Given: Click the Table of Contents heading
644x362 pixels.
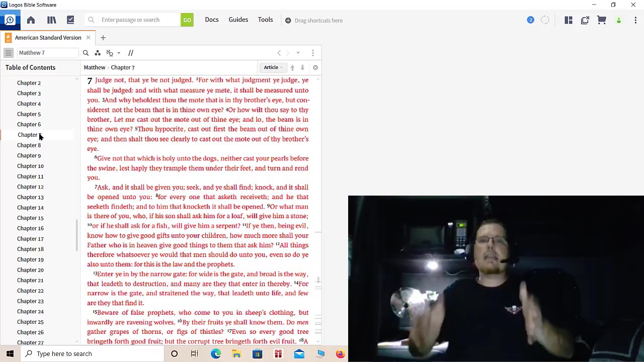Looking at the screenshot, I should pyautogui.click(x=30, y=67).
